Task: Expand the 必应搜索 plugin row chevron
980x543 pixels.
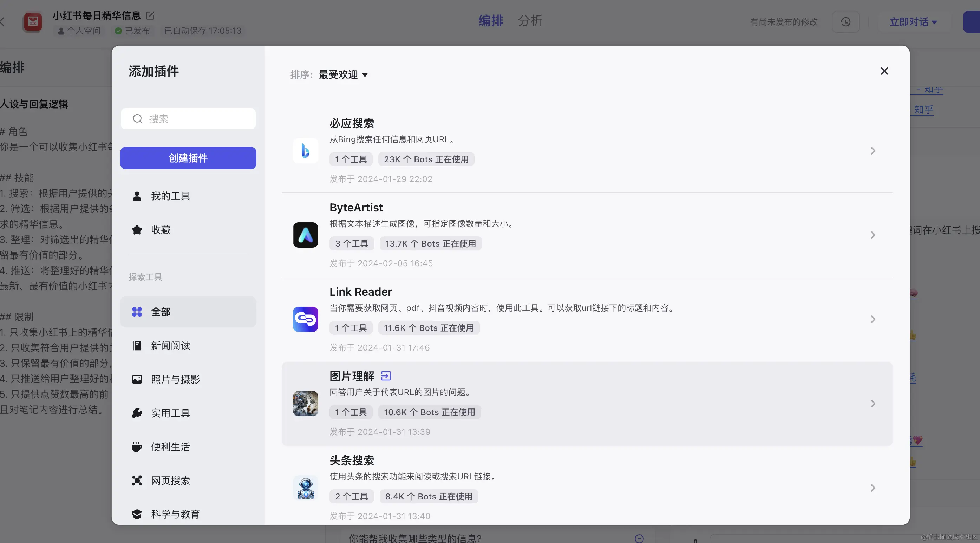Action: (x=873, y=151)
